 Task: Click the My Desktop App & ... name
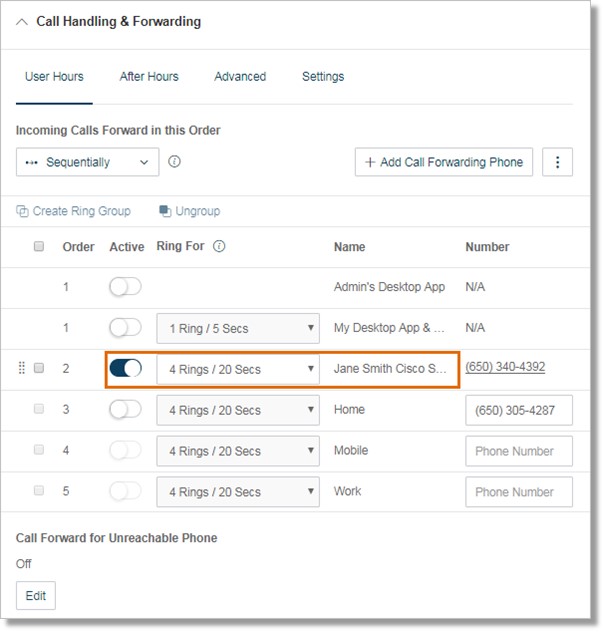pyautogui.click(x=389, y=328)
